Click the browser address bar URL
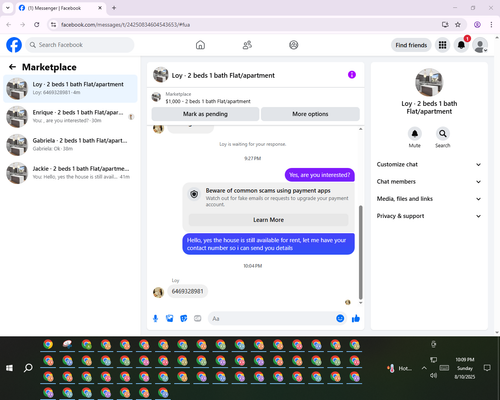This screenshot has height=400, width=500. [125, 25]
